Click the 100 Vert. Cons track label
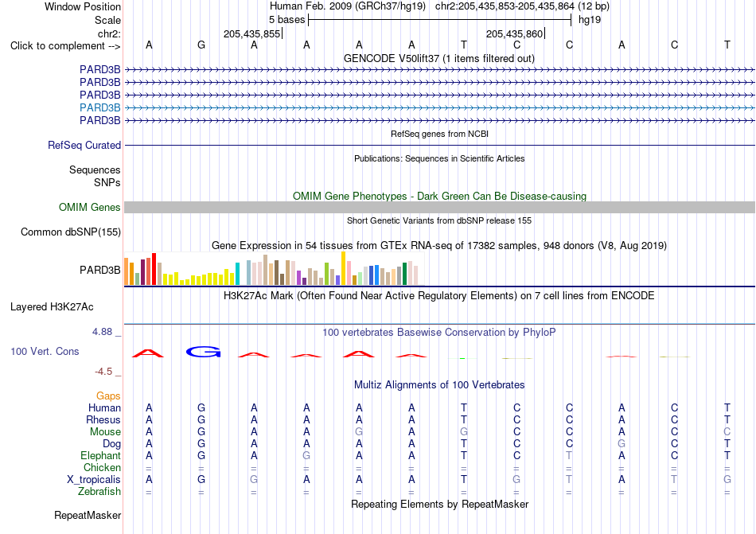 (x=45, y=351)
